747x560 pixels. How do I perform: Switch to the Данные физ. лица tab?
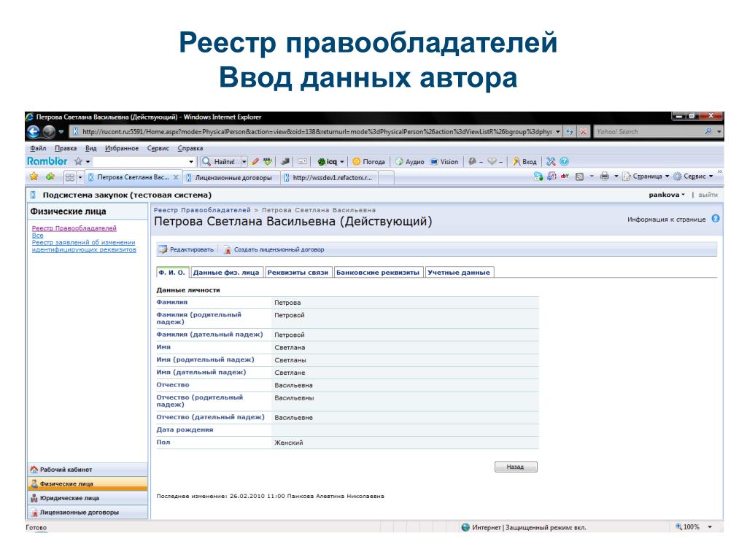(225, 272)
